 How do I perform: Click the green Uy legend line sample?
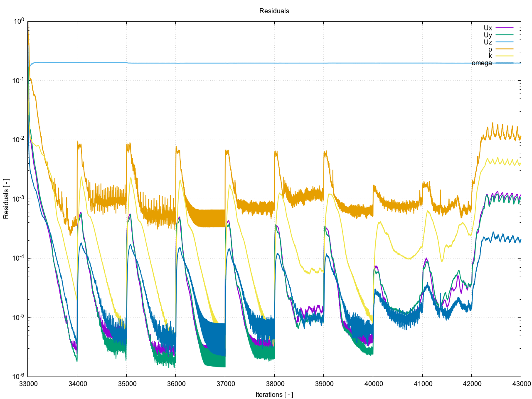click(x=505, y=35)
